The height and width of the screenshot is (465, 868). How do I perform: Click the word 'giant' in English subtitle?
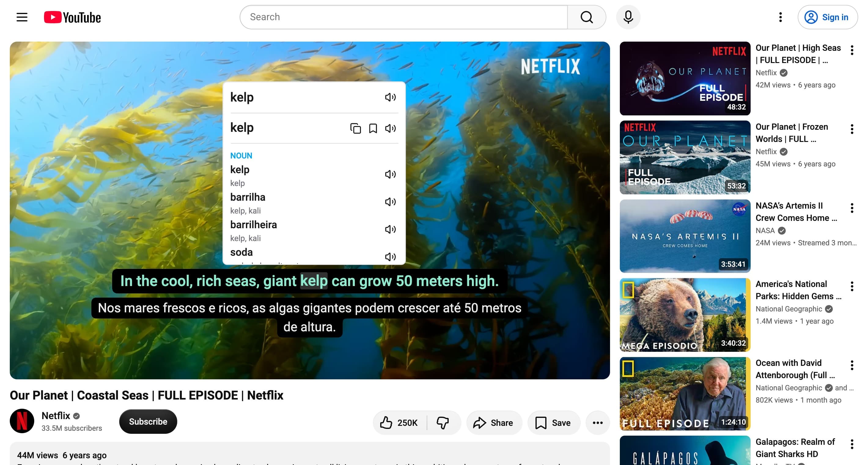tap(280, 281)
